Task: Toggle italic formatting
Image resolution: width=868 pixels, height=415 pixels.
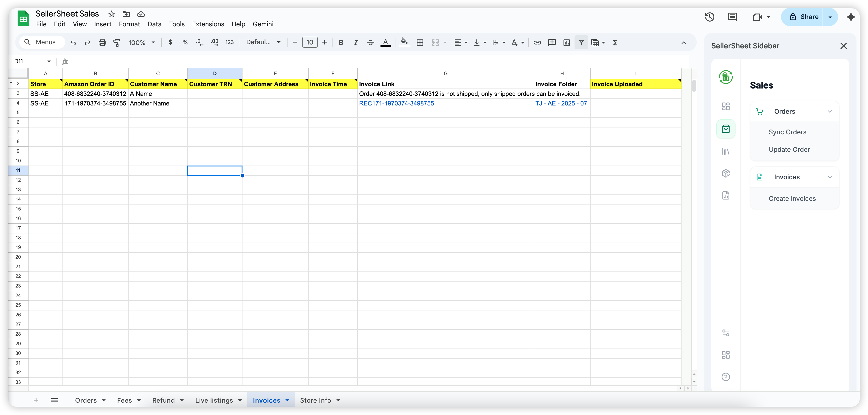Action: click(355, 42)
